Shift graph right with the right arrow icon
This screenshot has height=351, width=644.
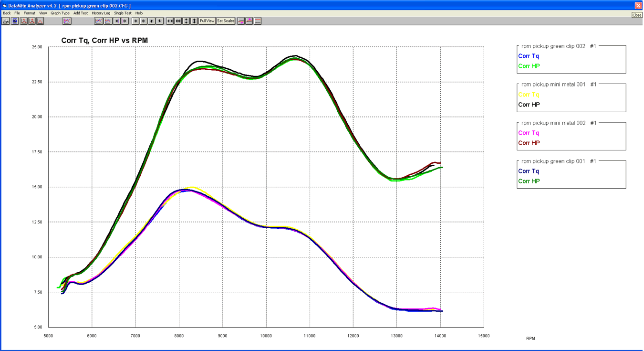coord(144,21)
